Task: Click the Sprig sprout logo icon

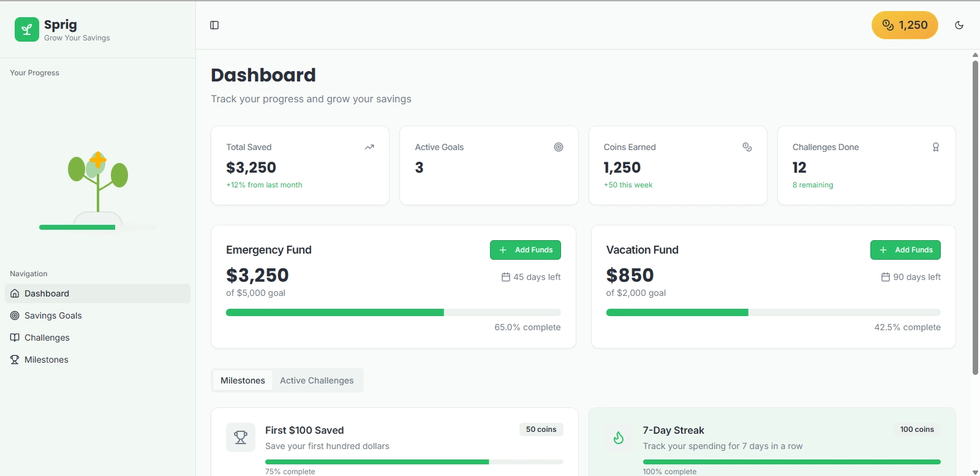Action: point(26,29)
